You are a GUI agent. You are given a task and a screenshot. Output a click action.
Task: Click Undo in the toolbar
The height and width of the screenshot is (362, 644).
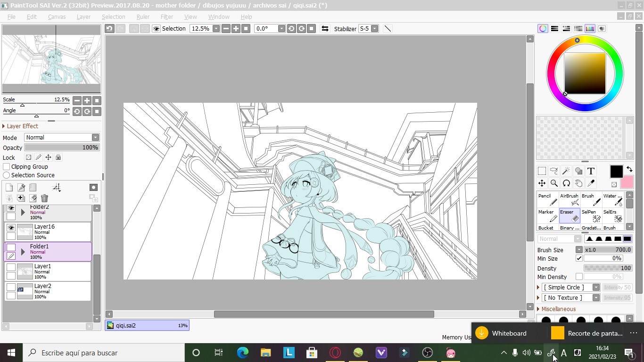pos(109,29)
